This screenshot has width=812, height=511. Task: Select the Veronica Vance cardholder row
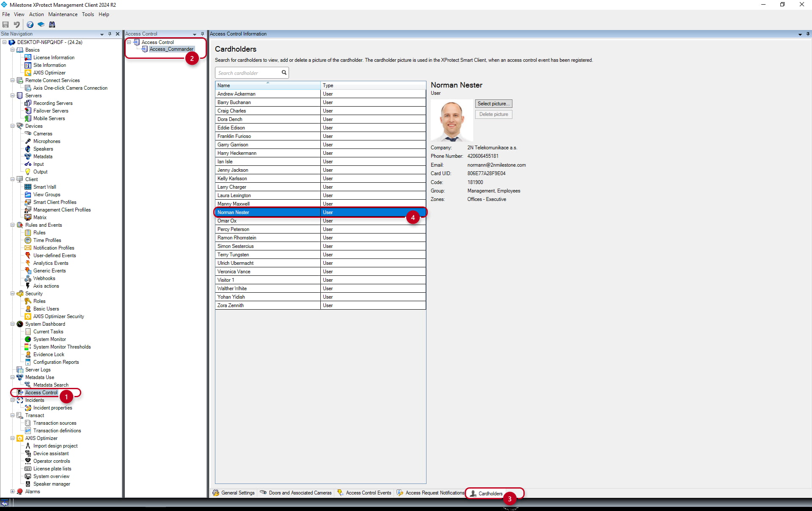point(320,272)
